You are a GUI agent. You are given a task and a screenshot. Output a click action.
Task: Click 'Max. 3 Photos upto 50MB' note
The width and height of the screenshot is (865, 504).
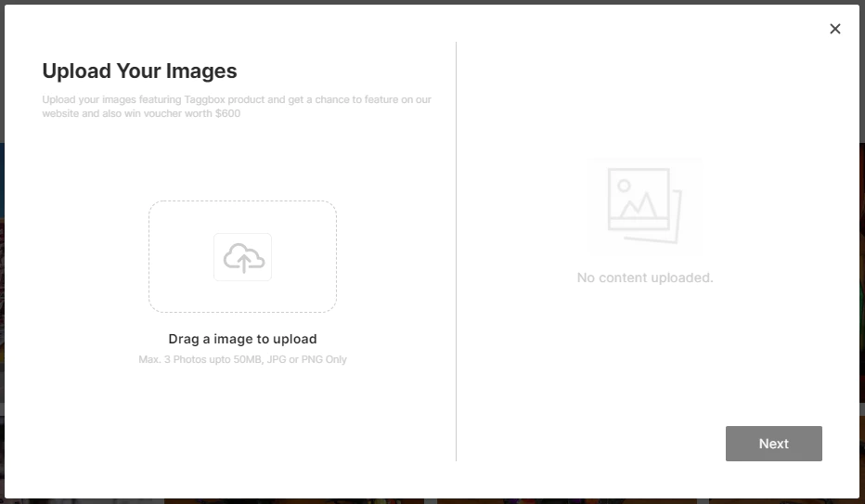point(243,359)
